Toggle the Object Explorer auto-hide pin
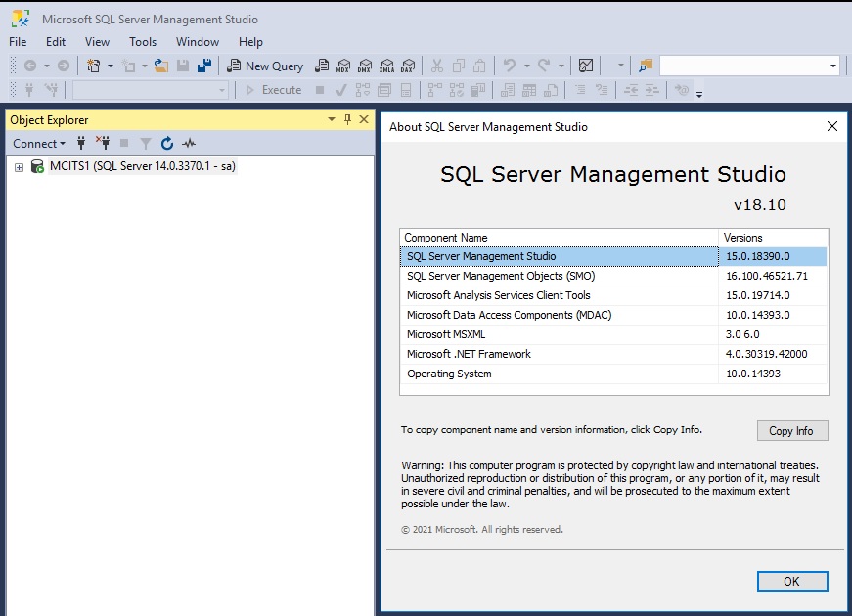The height and width of the screenshot is (616, 852). (x=347, y=119)
